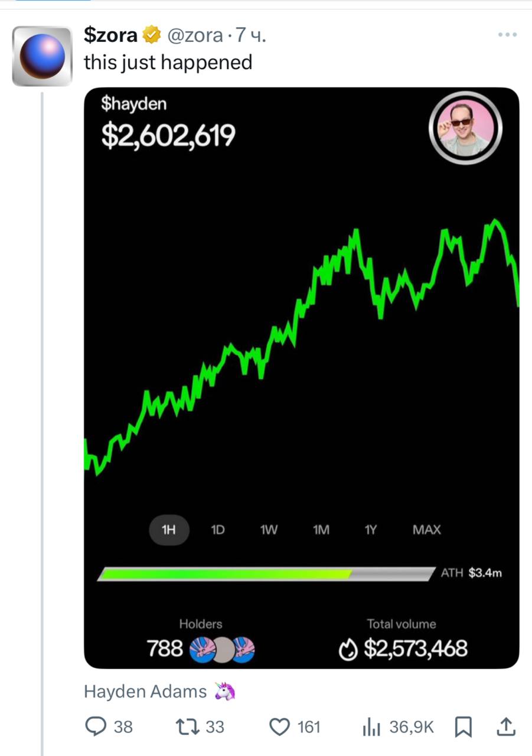Show the MAX chart range
Viewport: 532px width, 756px height.
[426, 530]
